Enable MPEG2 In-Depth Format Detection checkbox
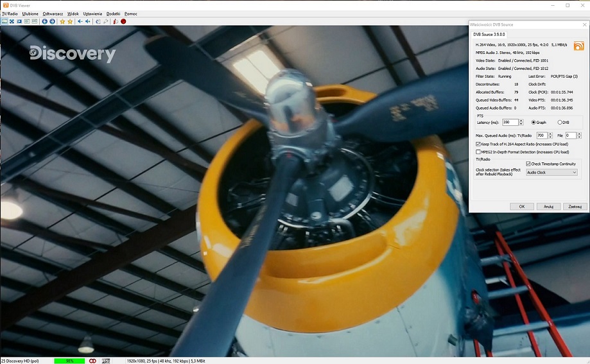590x364 pixels. [523, 152]
